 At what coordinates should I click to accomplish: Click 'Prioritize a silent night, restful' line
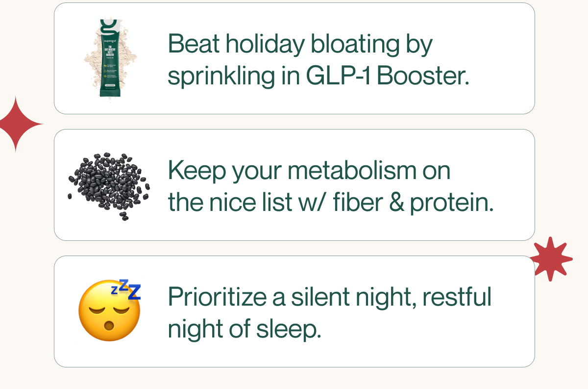pos(329,298)
